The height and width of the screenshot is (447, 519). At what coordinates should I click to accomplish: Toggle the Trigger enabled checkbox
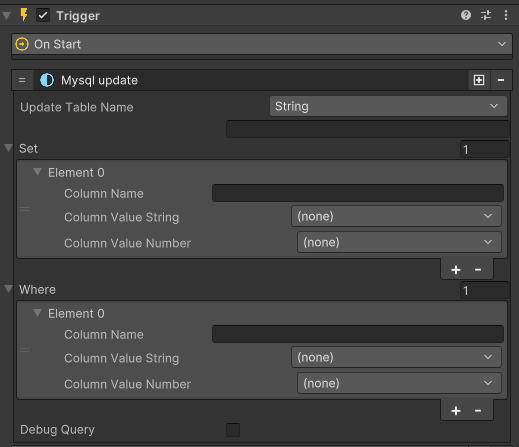[43, 15]
